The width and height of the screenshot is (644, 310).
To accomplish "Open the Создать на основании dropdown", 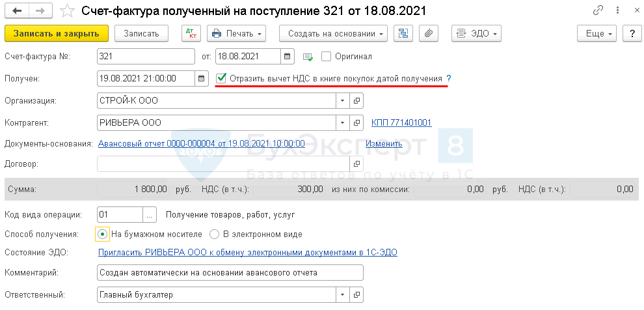I will pos(333,34).
